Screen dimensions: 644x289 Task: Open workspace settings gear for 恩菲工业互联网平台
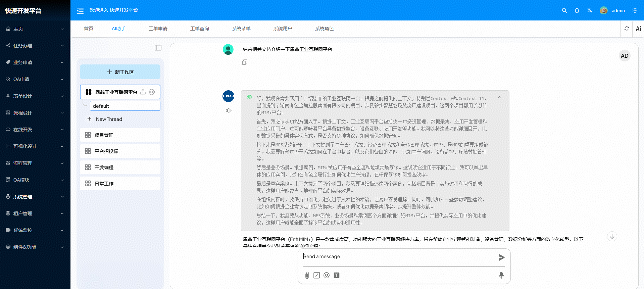(152, 92)
